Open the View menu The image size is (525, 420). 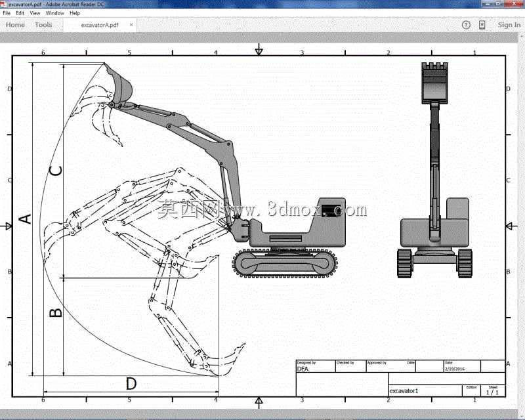[x=35, y=13]
